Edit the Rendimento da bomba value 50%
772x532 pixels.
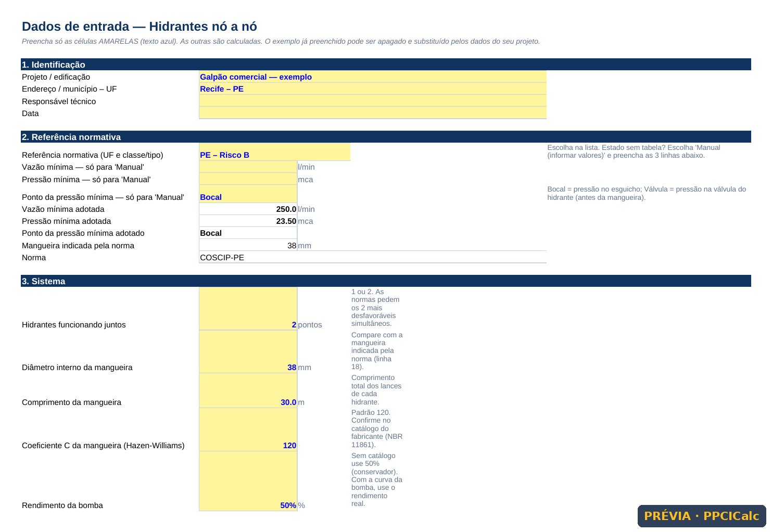(x=248, y=481)
